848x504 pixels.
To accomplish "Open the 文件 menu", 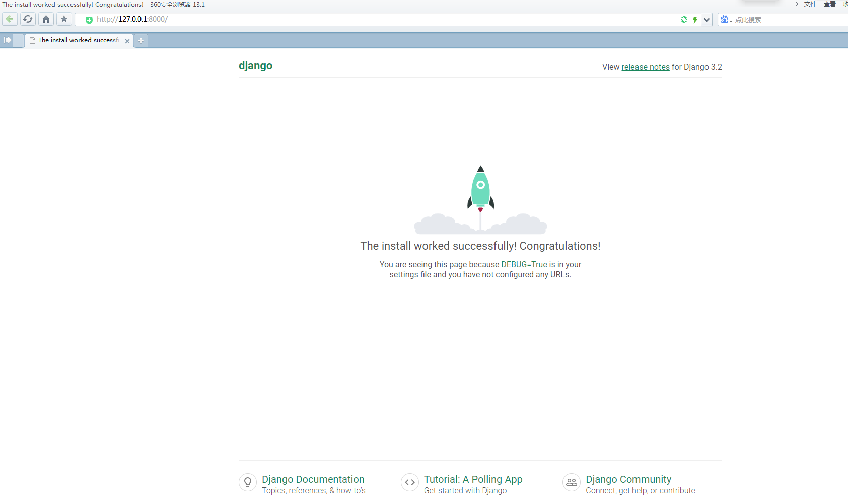I will (810, 4).
